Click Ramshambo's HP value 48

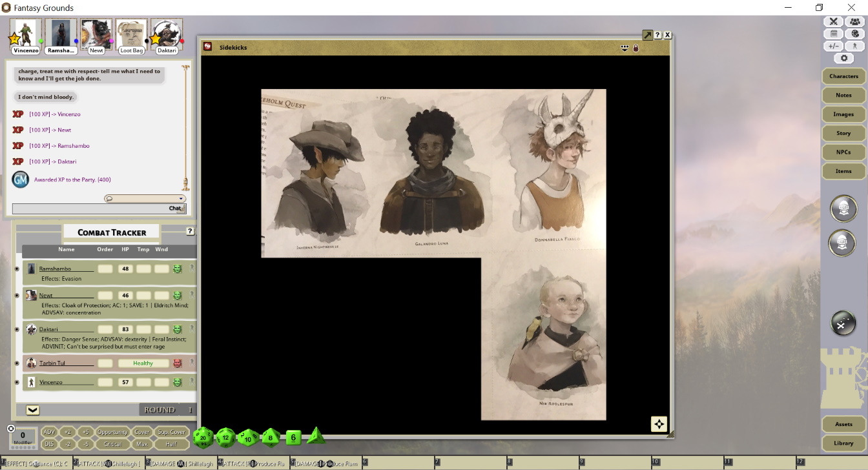pyautogui.click(x=125, y=269)
